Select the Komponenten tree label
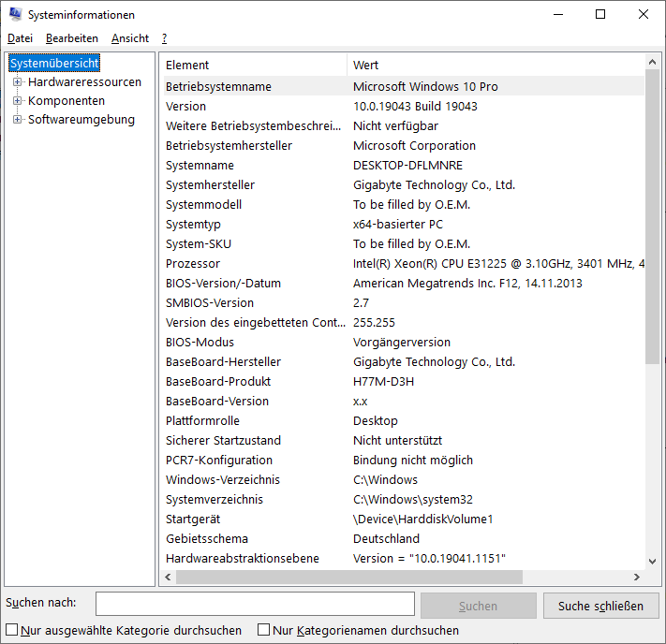 (x=67, y=100)
